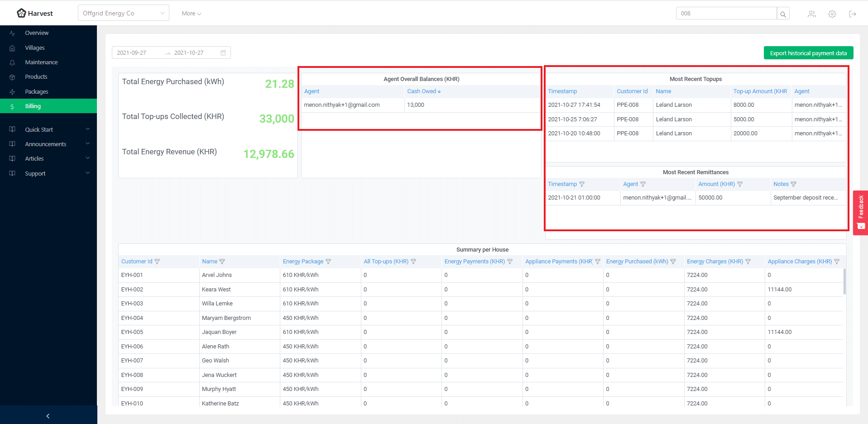
Task: Go to Villages page
Action: tap(35, 48)
